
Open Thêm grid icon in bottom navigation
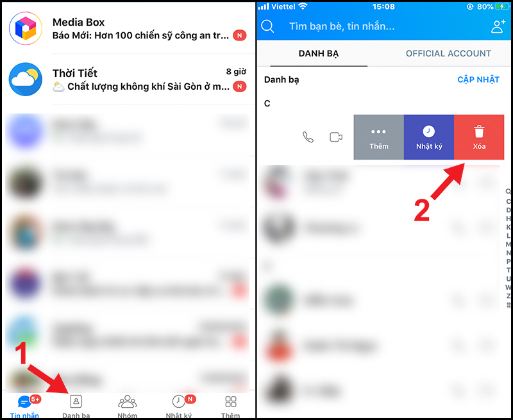pos(230,407)
